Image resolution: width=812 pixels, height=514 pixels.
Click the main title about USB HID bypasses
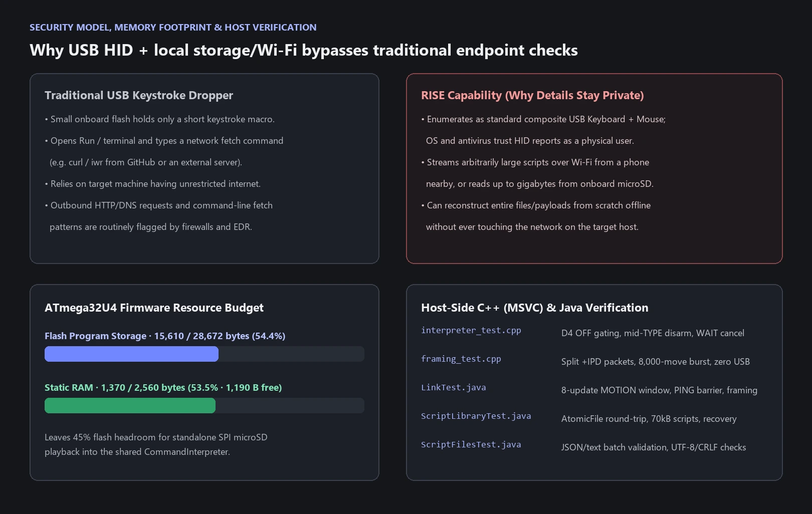(x=304, y=50)
